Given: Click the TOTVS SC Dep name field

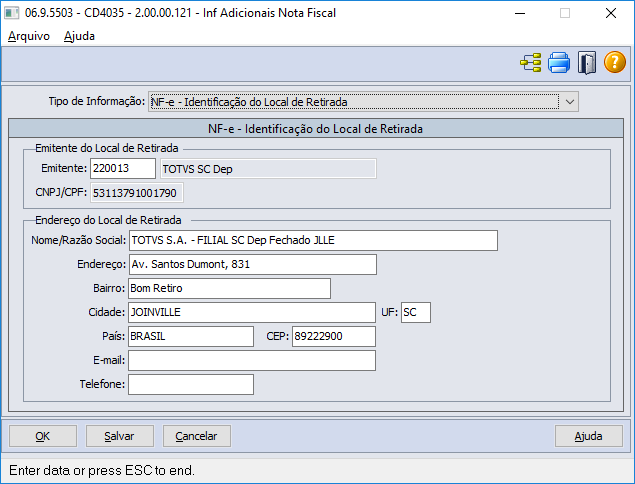Looking at the screenshot, I should point(268,169).
